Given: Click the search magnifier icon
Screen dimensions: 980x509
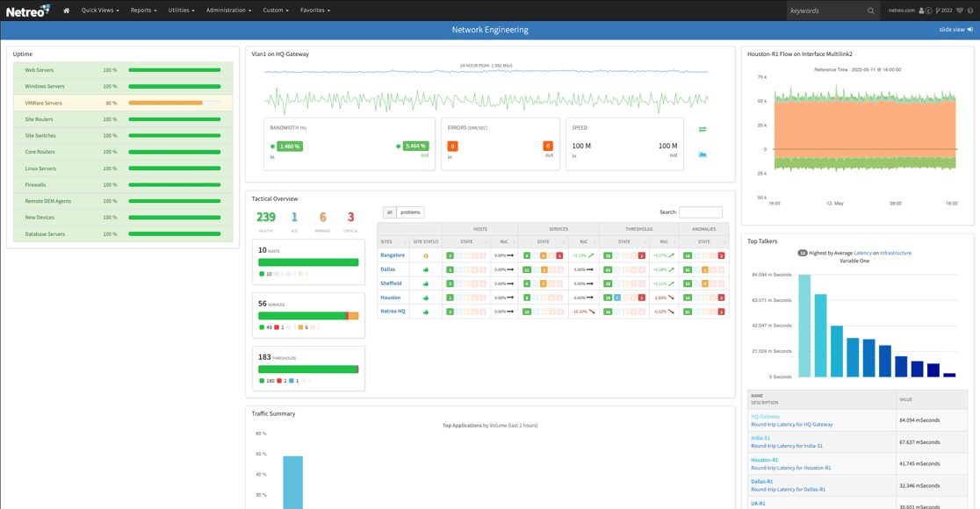Looking at the screenshot, I should (x=872, y=11).
